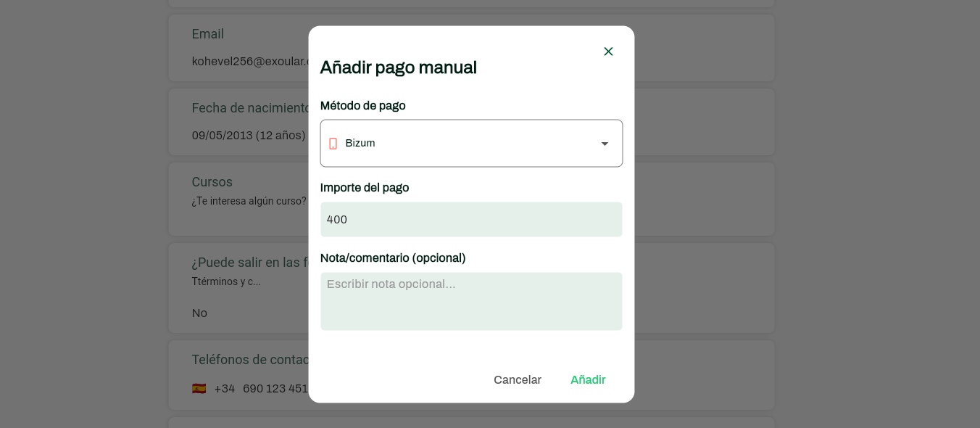
Task: Close the Añadir pago manual dialog
Action: (608, 52)
